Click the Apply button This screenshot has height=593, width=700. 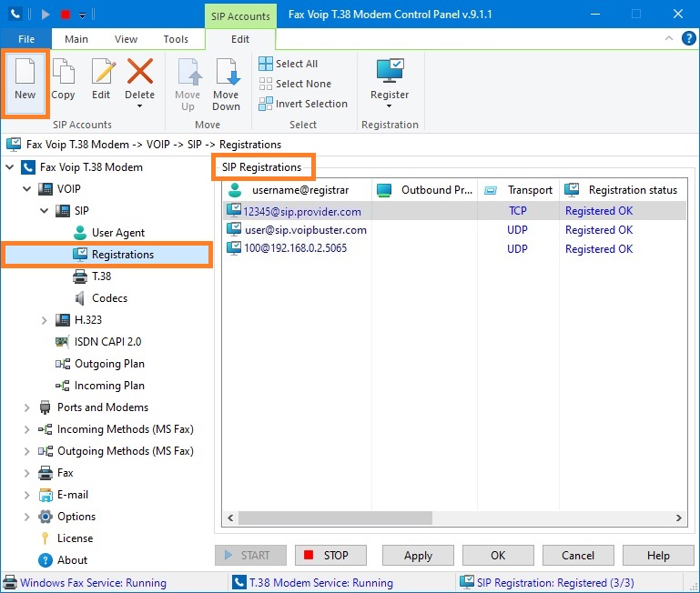click(x=419, y=556)
